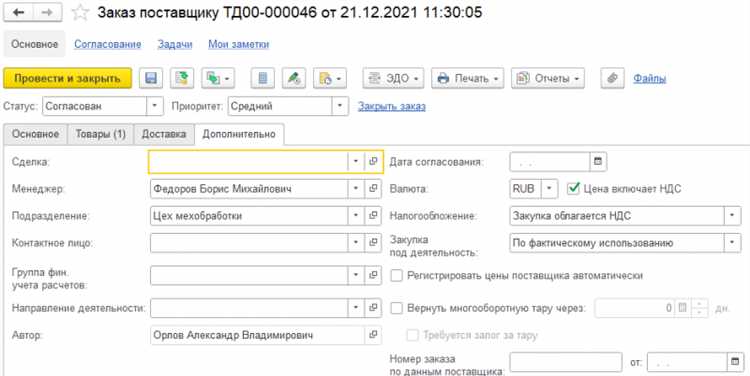
Task: Switch to the Доставка tab
Action: [164, 134]
